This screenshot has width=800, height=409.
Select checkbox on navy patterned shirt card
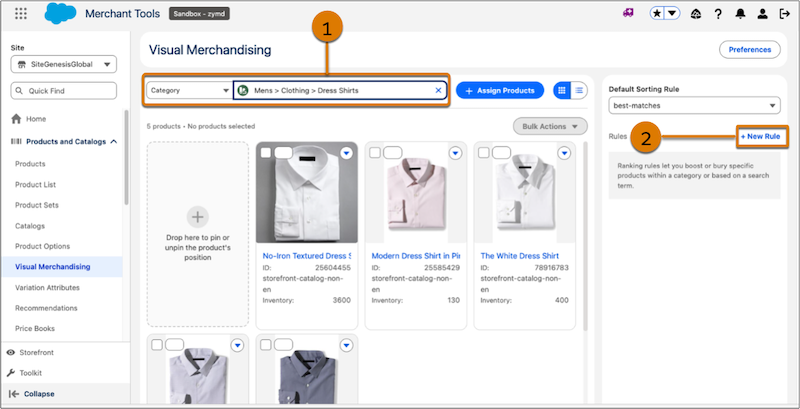pyautogui.click(x=266, y=345)
